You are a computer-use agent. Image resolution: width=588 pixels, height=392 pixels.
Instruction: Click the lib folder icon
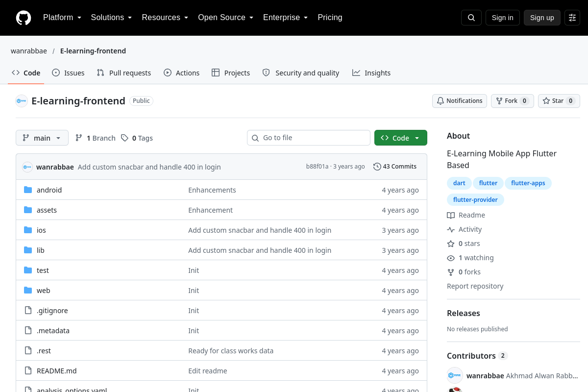click(x=28, y=250)
